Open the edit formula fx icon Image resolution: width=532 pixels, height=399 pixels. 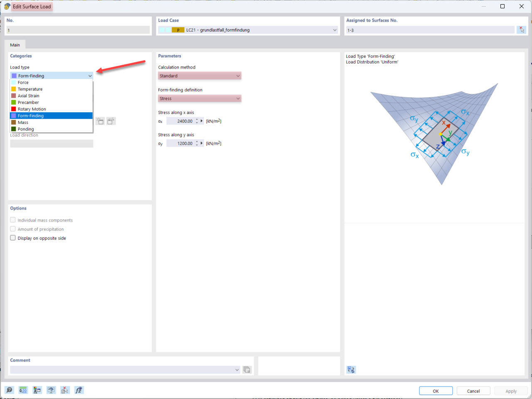(x=79, y=390)
